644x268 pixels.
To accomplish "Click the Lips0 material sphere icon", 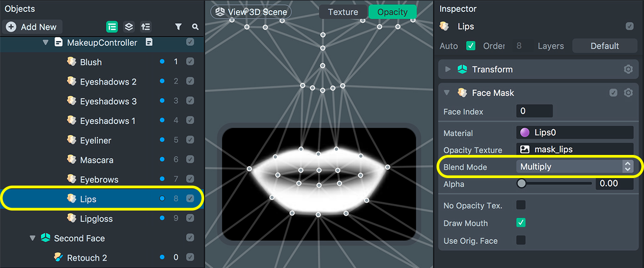I will point(525,132).
